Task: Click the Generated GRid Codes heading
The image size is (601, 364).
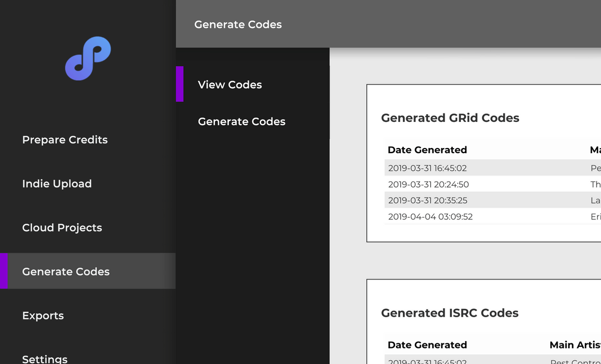Action: [450, 118]
